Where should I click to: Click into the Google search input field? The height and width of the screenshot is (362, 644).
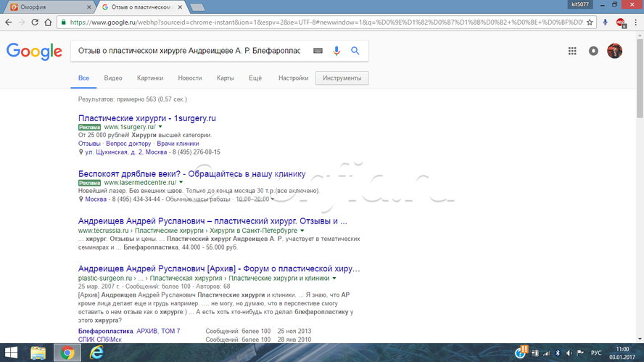pos(189,51)
